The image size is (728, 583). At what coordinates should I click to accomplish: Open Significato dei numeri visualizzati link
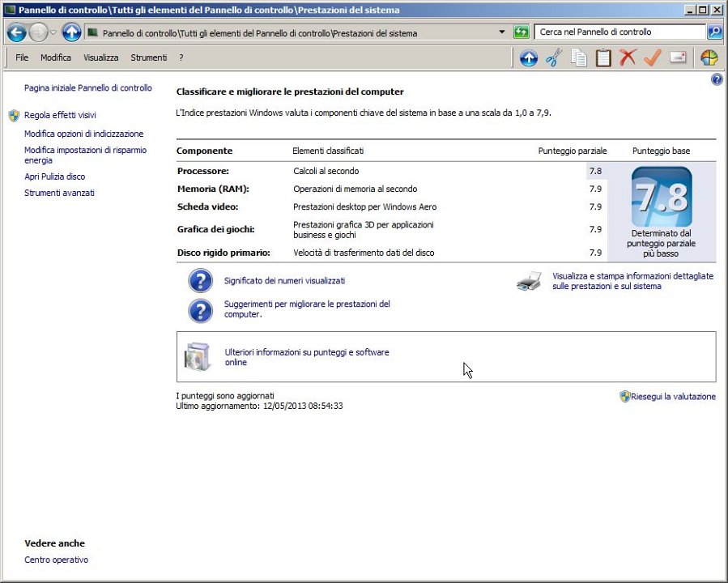pyautogui.click(x=284, y=281)
